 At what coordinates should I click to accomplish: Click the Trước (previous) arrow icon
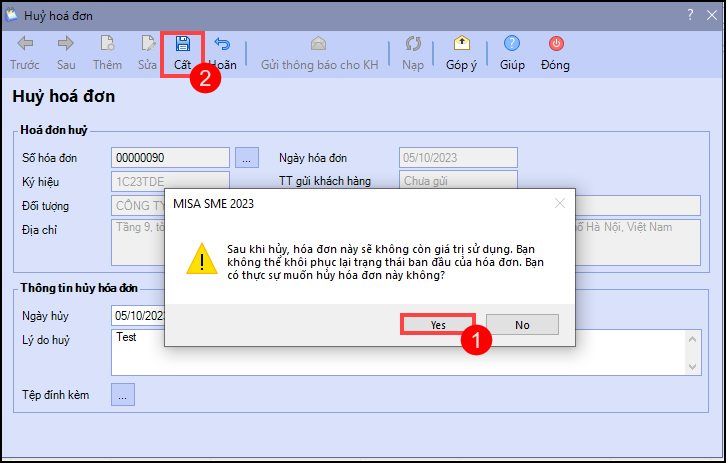pos(25,44)
